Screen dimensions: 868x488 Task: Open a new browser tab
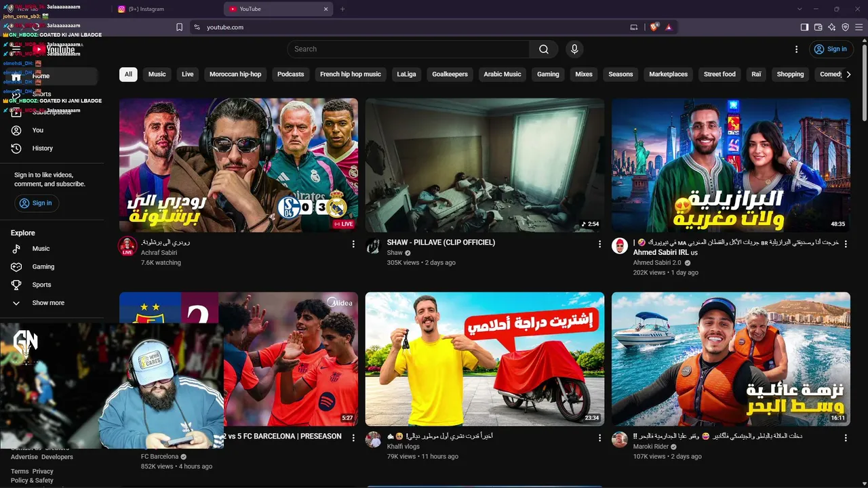[342, 9]
